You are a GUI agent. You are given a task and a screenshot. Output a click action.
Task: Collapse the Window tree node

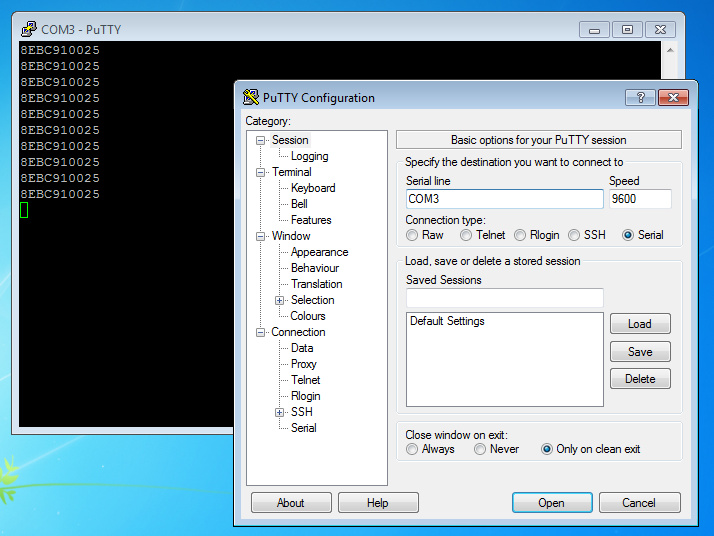point(260,236)
